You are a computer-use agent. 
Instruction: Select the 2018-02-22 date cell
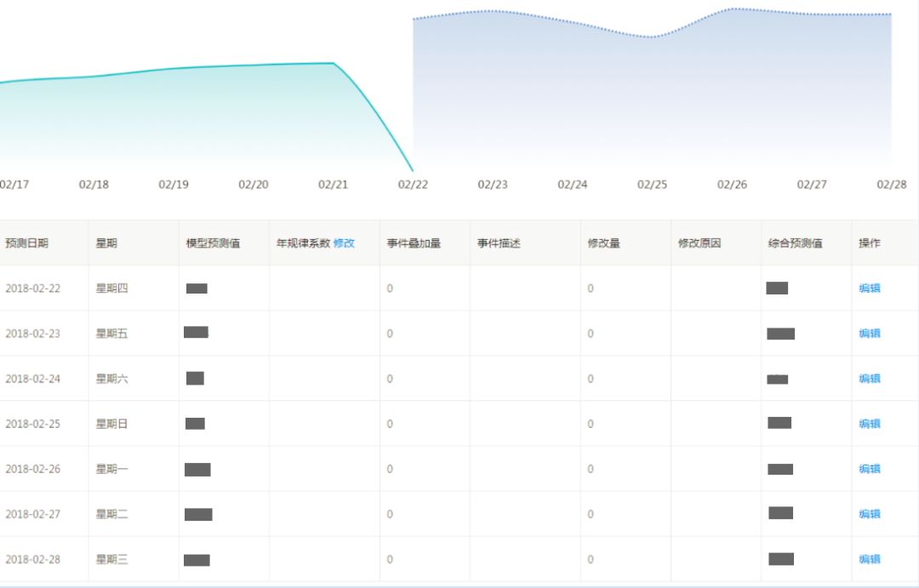point(33,288)
